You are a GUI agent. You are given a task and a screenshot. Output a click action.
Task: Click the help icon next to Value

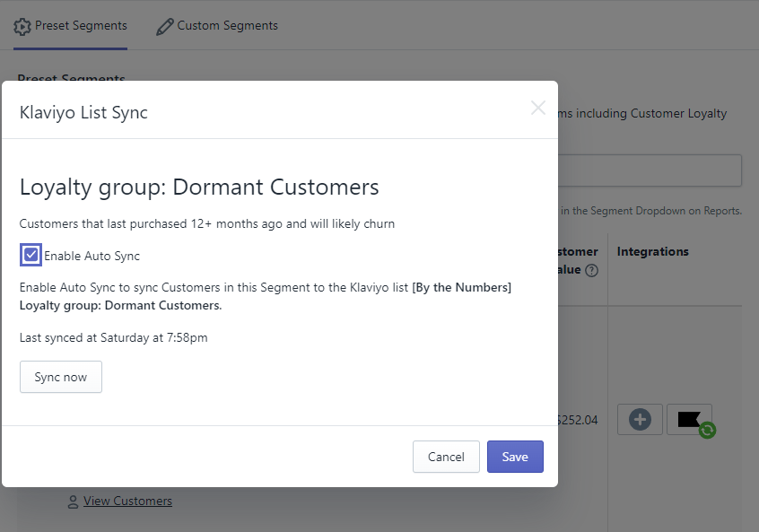tap(591, 270)
